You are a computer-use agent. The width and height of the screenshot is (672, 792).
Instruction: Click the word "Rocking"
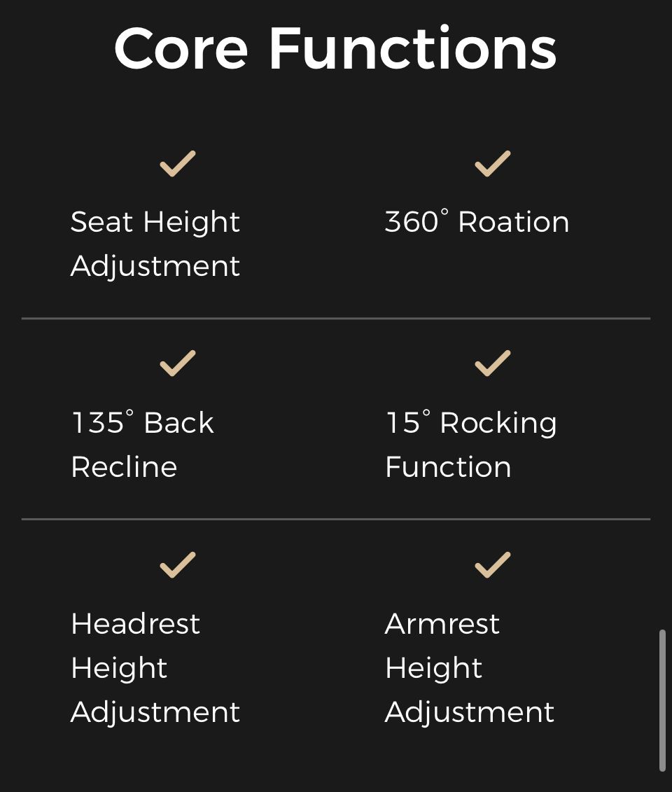click(498, 423)
